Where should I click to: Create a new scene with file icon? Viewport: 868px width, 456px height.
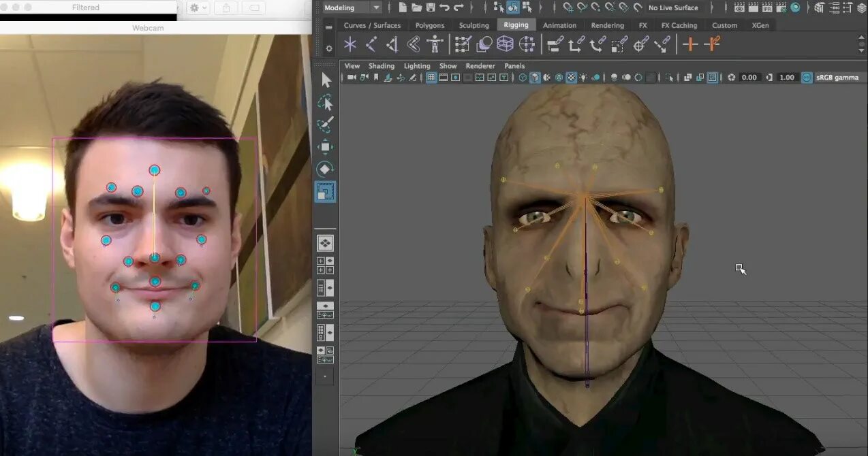tap(403, 7)
